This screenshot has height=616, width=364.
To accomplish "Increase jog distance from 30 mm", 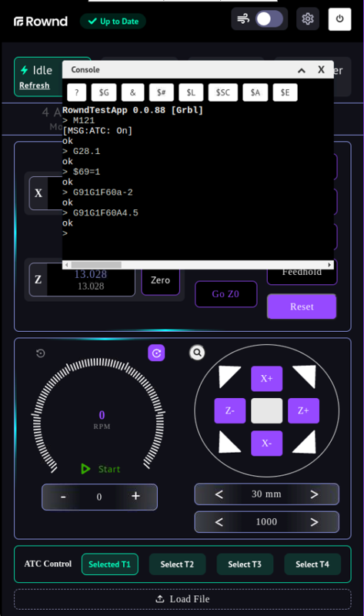I will point(314,494).
